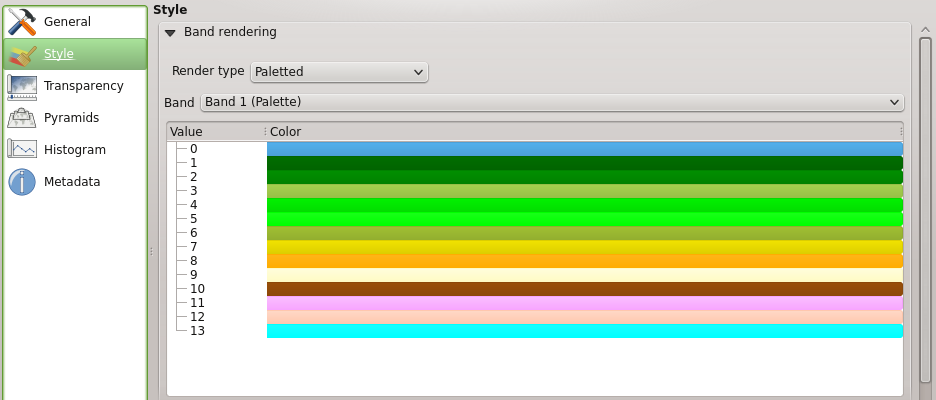The image size is (936, 400).
Task: Pick the orange color swatch for value 8
Action: point(584,261)
